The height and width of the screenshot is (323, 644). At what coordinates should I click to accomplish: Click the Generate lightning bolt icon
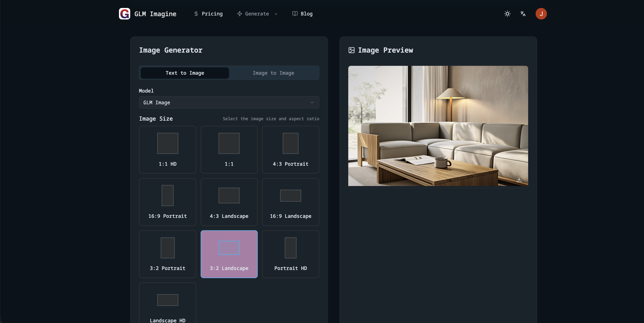[x=239, y=14]
